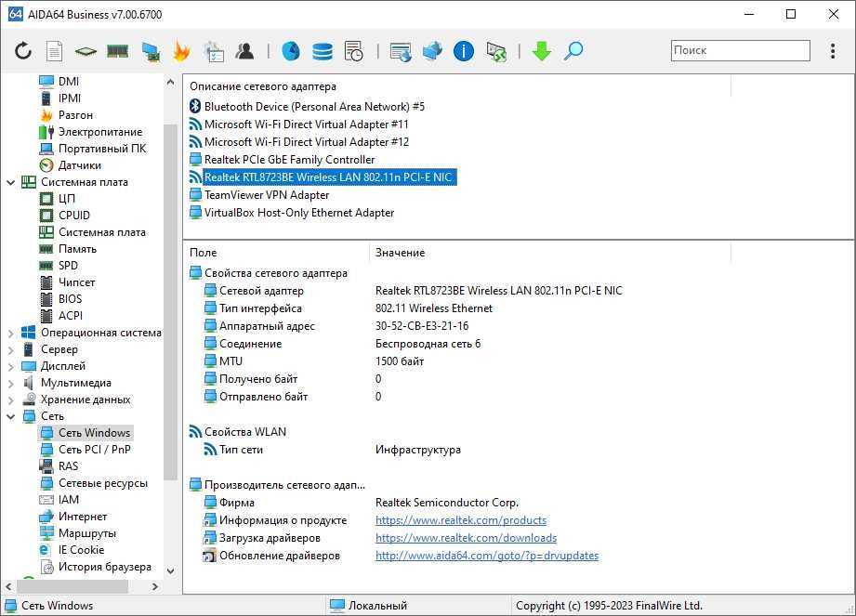Launch the flame stability test icon
856x616 pixels.
[x=181, y=51]
